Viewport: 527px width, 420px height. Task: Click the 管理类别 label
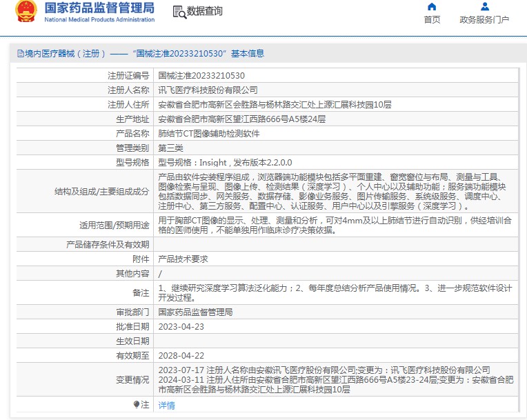pyautogui.click(x=132, y=148)
